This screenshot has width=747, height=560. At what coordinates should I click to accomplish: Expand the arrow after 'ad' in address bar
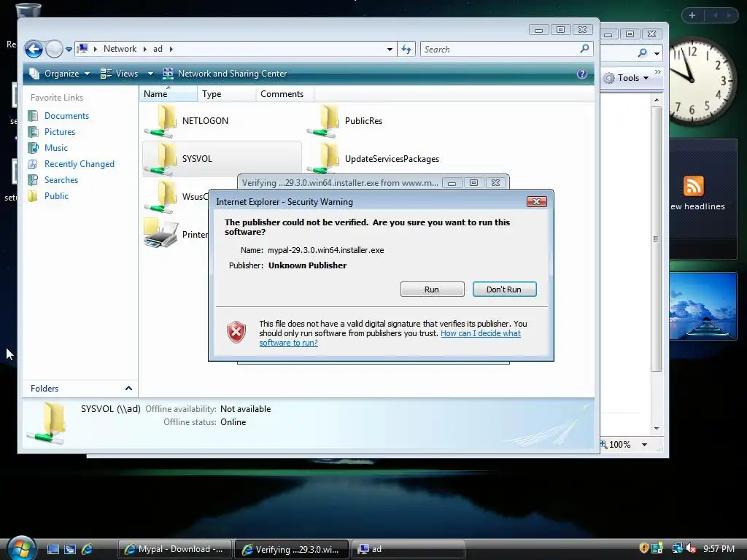point(171,49)
